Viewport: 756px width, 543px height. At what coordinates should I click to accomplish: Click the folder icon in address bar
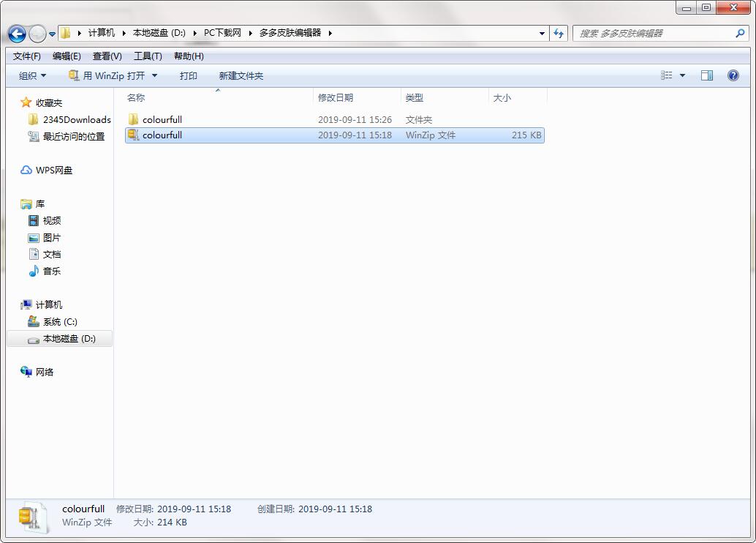point(66,33)
